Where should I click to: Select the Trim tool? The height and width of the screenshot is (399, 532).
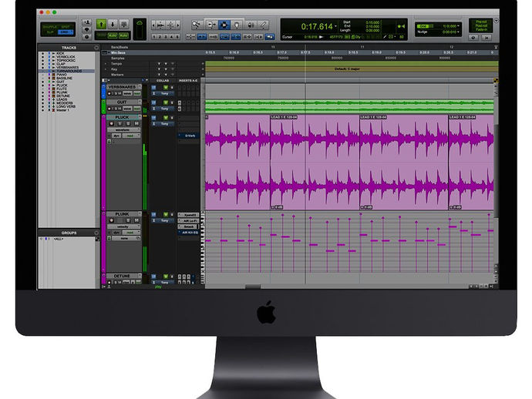pyautogui.click(x=212, y=25)
